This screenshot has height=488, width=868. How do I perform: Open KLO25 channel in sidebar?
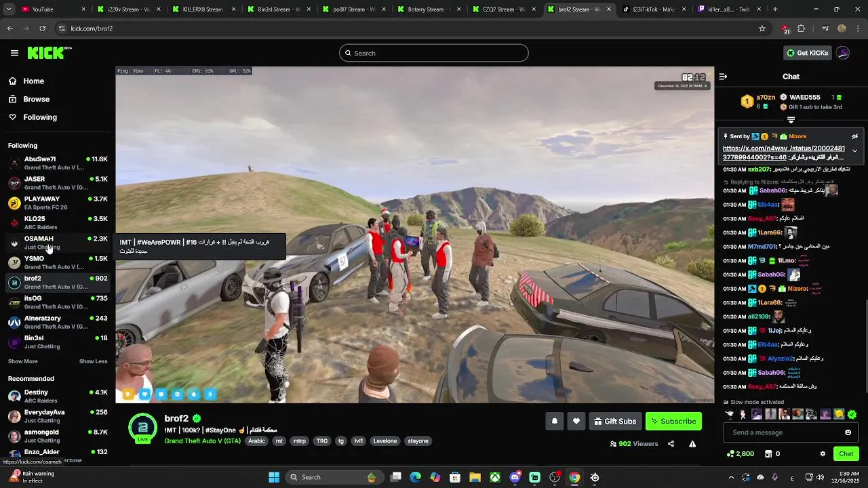58,223
